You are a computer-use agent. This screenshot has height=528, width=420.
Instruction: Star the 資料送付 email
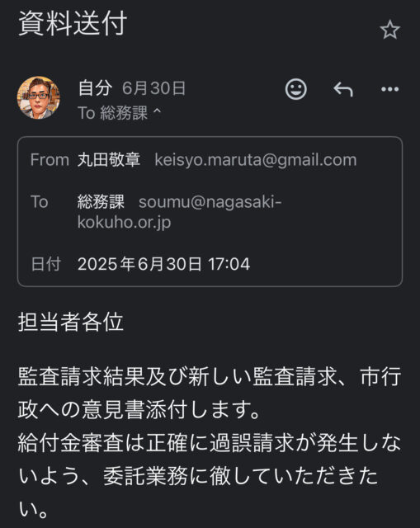click(390, 30)
